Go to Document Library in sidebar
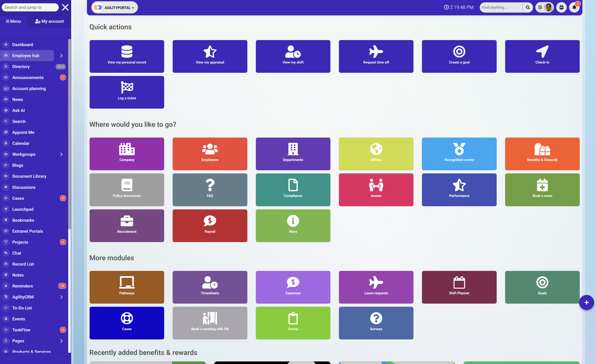This screenshot has height=364, width=596. point(29,176)
